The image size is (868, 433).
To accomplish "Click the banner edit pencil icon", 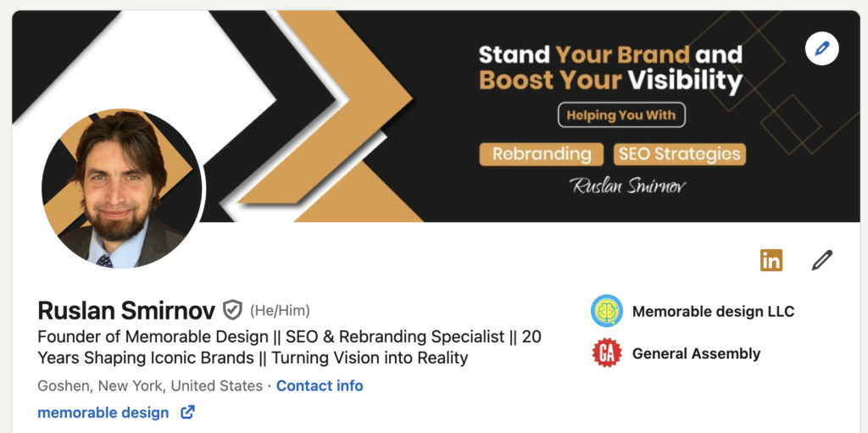I will tap(821, 49).
